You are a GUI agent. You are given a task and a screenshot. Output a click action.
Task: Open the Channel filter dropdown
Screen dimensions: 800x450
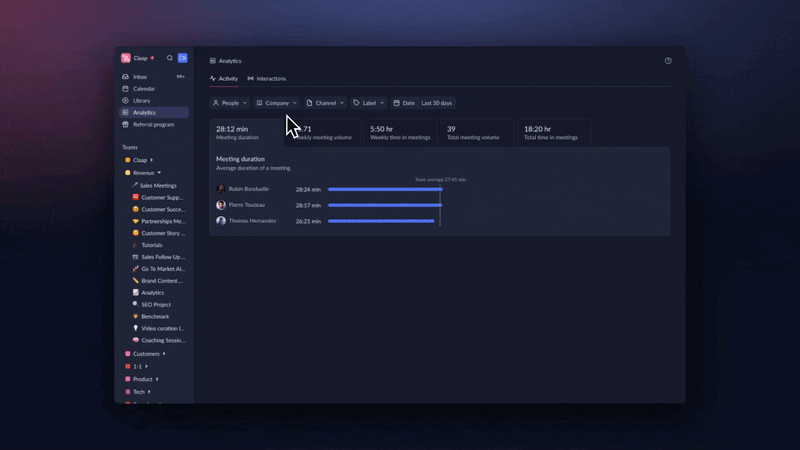tap(325, 103)
